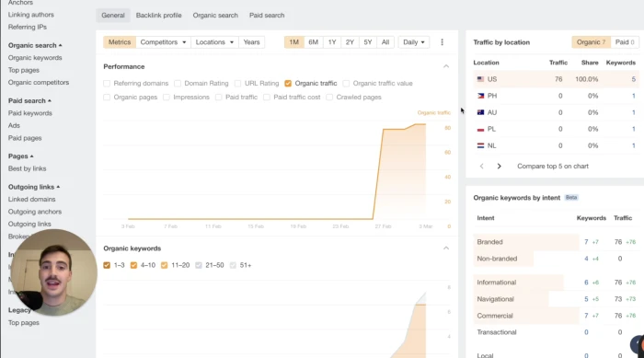Open the Locations dropdown
644x358 pixels.
[x=214, y=42]
